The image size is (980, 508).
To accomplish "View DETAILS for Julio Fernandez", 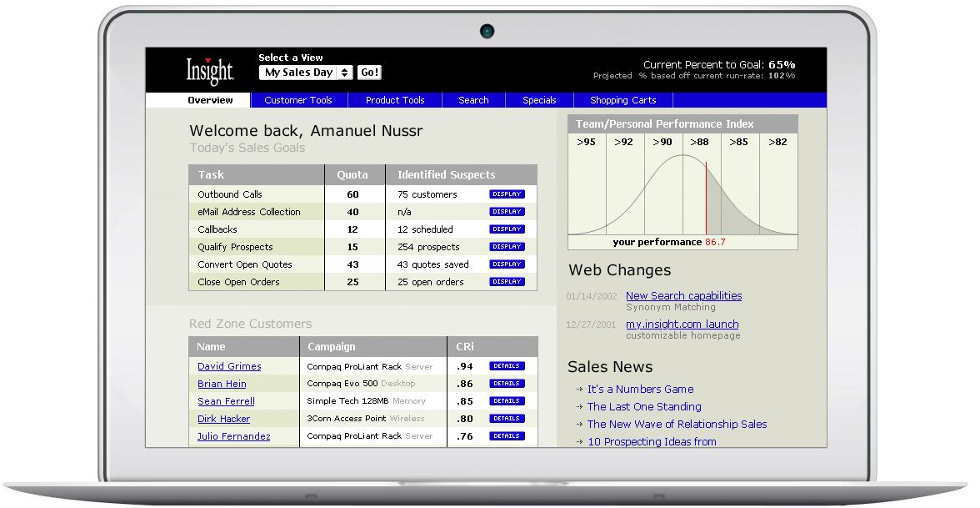I will click(507, 435).
